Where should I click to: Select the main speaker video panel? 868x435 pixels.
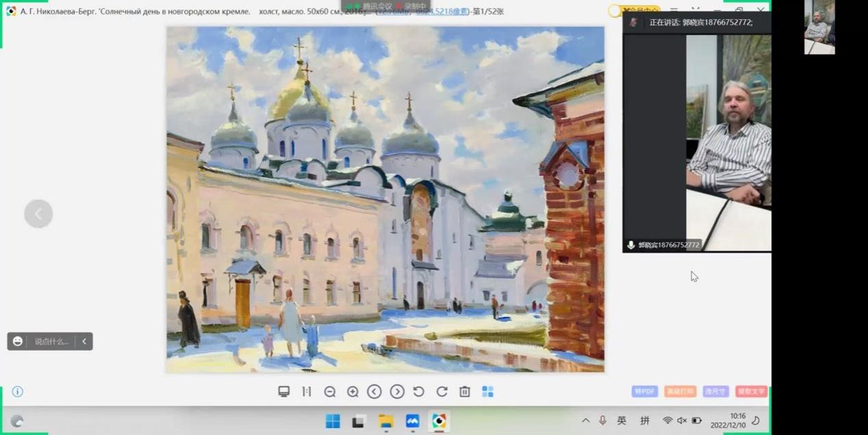697,142
